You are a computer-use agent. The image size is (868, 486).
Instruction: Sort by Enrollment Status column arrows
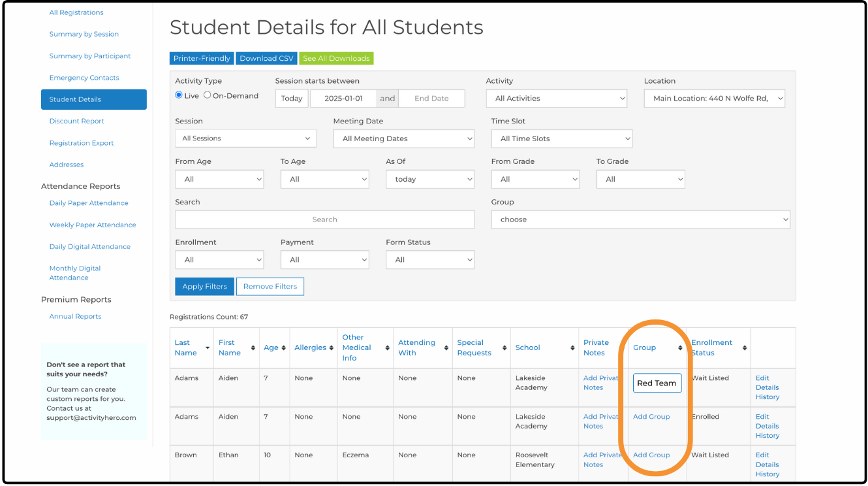(x=745, y=348)
